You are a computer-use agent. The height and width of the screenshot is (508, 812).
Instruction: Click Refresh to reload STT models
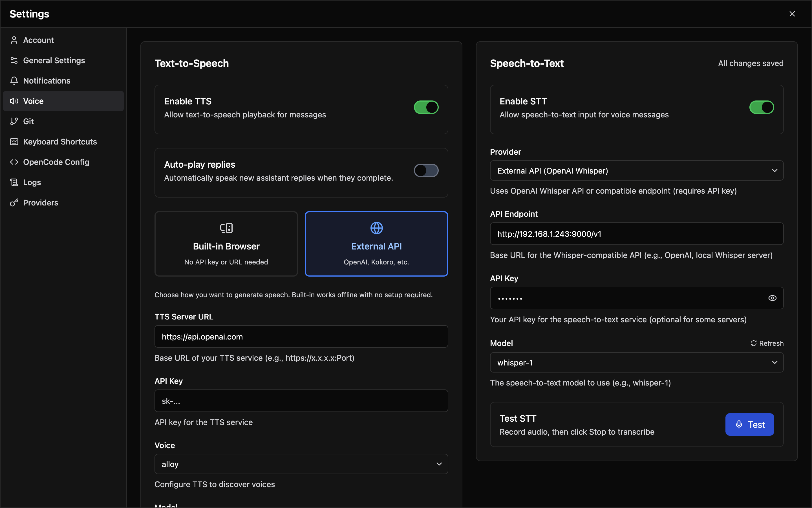point(767,343)
